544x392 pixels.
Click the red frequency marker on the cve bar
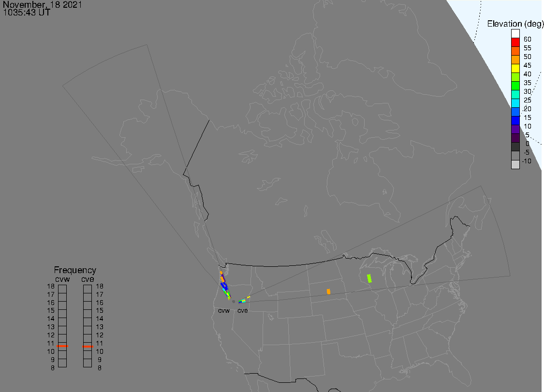click(x=88, y=346)
